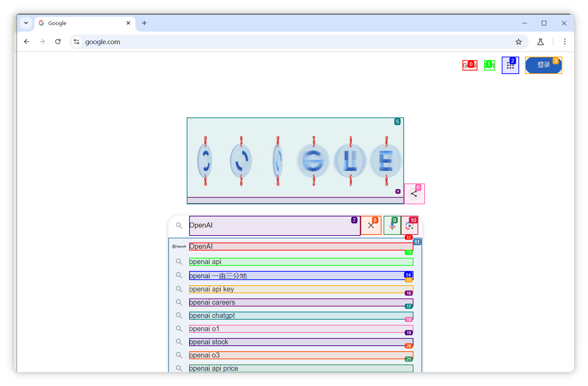Image resolution: width=588 pixels, height=386 pixels.
Task: Share the Google Doodle via share icon
Action: click(x=414, y=194)
